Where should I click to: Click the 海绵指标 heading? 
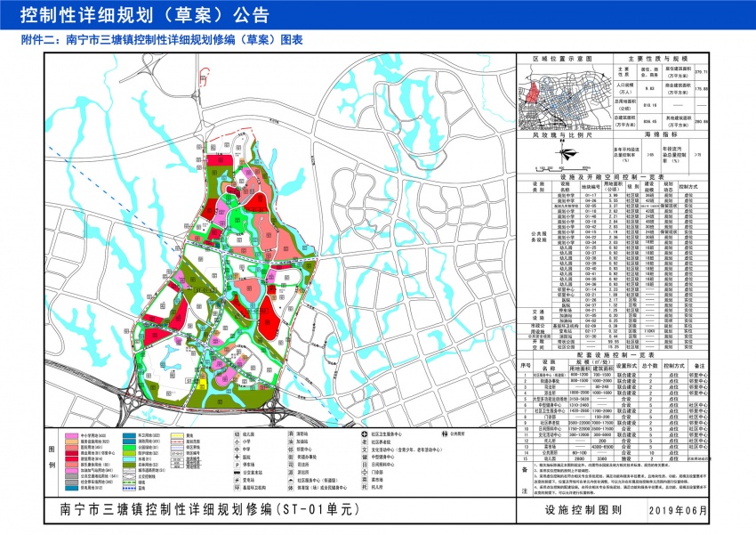click(x=661, y=135)
